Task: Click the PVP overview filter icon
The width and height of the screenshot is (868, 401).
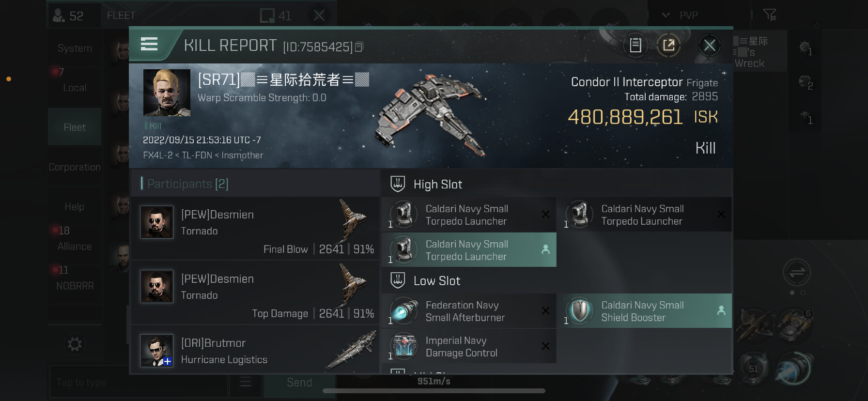Action: [770, 15]
